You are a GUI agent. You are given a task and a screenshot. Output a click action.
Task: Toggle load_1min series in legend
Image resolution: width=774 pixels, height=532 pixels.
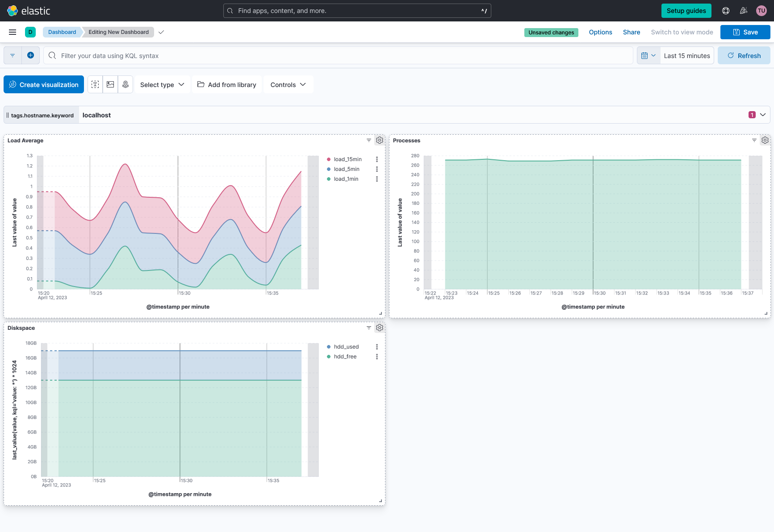tap(346, 179)
